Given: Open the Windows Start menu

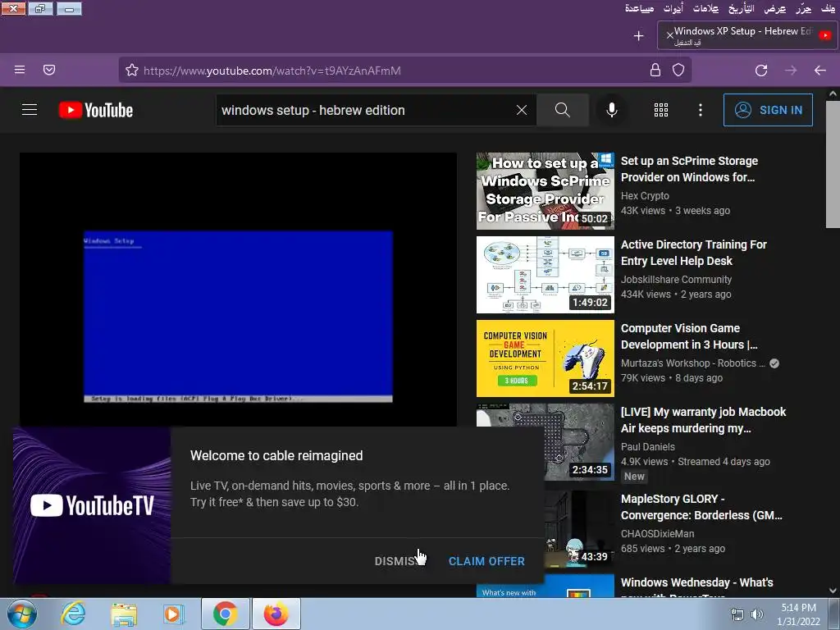Looking at the screenshot, I should pyautogui.click(x=22, y=614).
